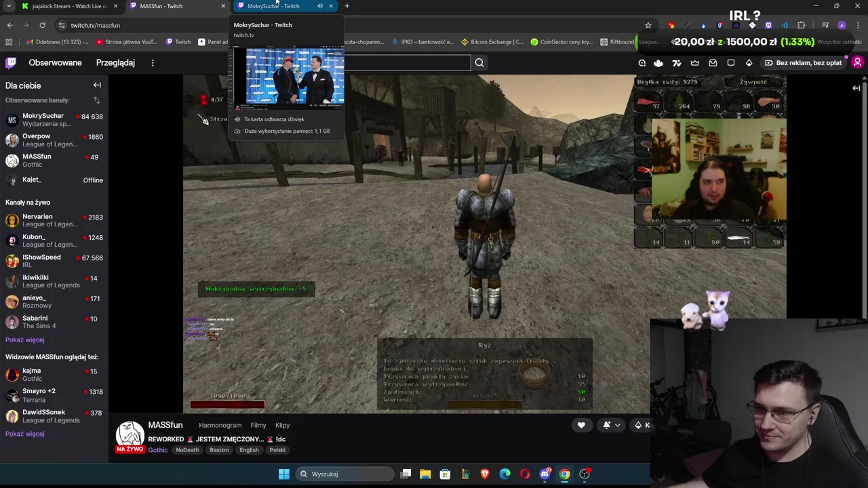Click the Wyszukaj taskbar search box
868x488 pixels.
tap(345, 474)
